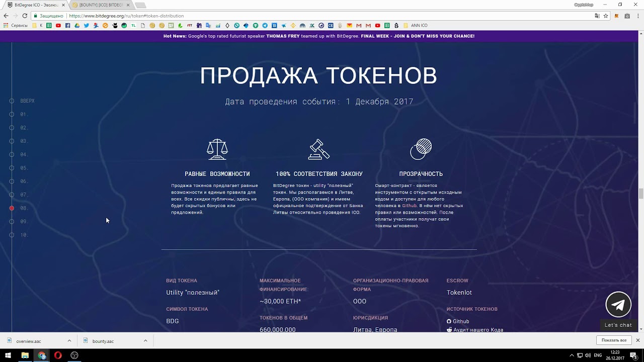Open the Github token source link
This screenshot has width=644, height=362.
pyautogui.click(x=458, y=321)
